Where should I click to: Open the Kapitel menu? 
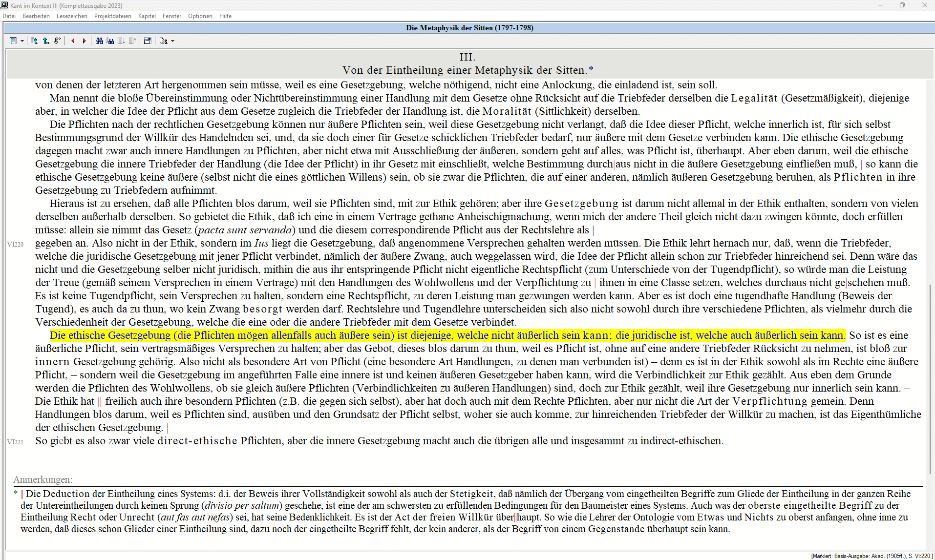(147, 16)
